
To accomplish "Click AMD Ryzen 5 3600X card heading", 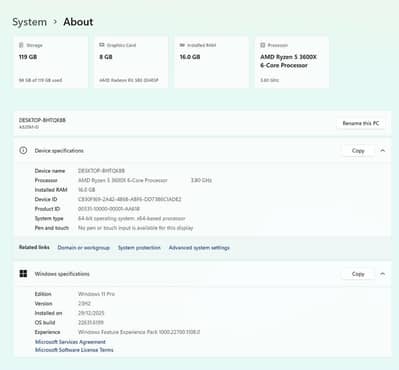I will point(288,61).
